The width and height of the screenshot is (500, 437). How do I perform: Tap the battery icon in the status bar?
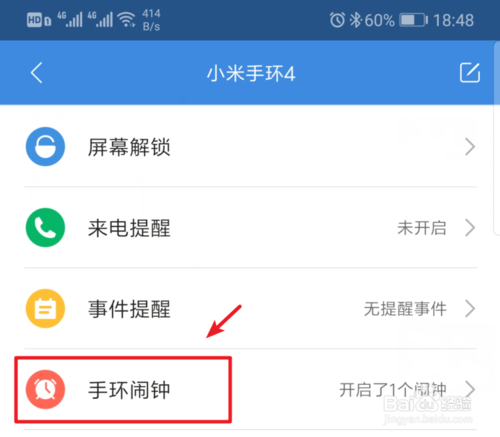coord(413,20)
